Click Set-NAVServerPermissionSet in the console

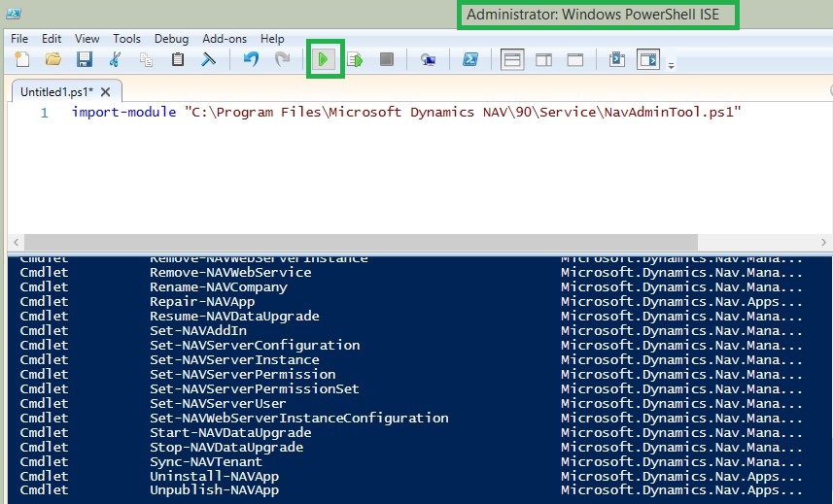click(255, 388)
